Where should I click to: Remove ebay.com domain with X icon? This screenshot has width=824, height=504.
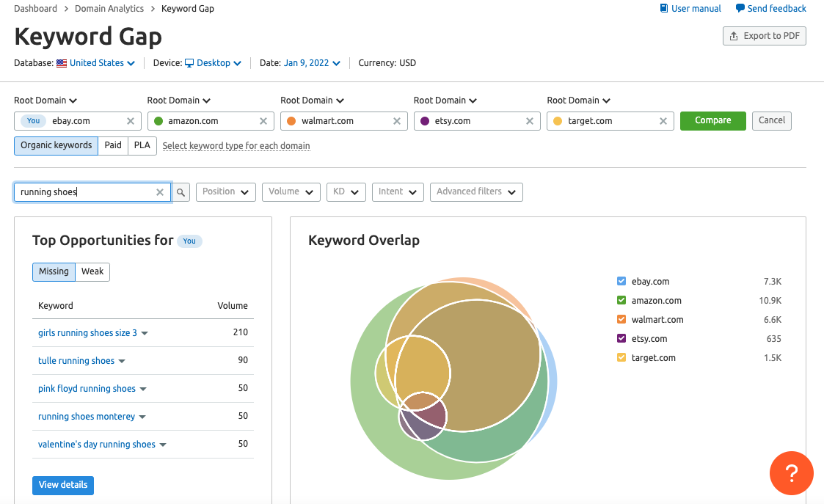tap(131, 121)
